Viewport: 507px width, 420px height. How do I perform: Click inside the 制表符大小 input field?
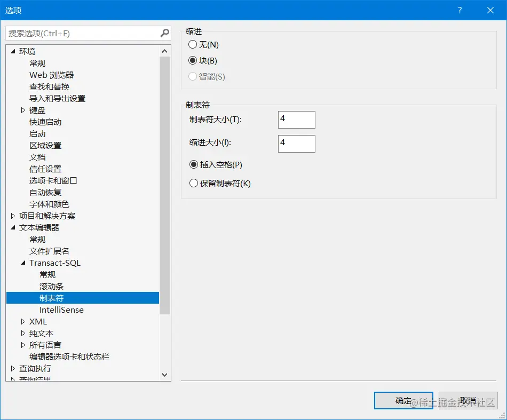tap(296, 120)
